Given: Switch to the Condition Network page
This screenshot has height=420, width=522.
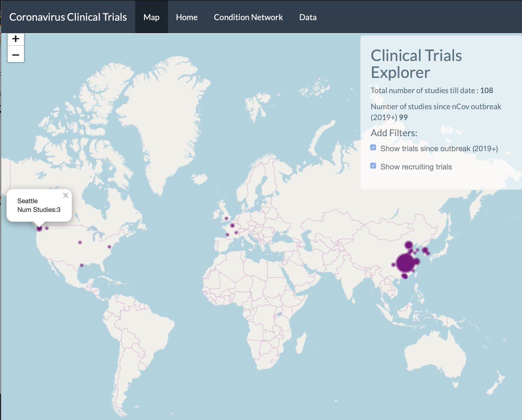Looking at the screenshot, I should click(248, 17).
